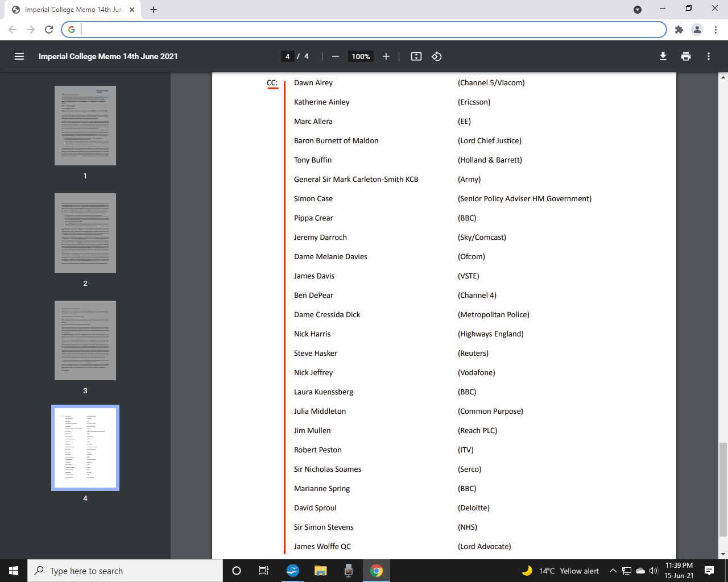Rotate the document counterclockwise
Viewport: 728px width, 582px height.
pos(437,56)
